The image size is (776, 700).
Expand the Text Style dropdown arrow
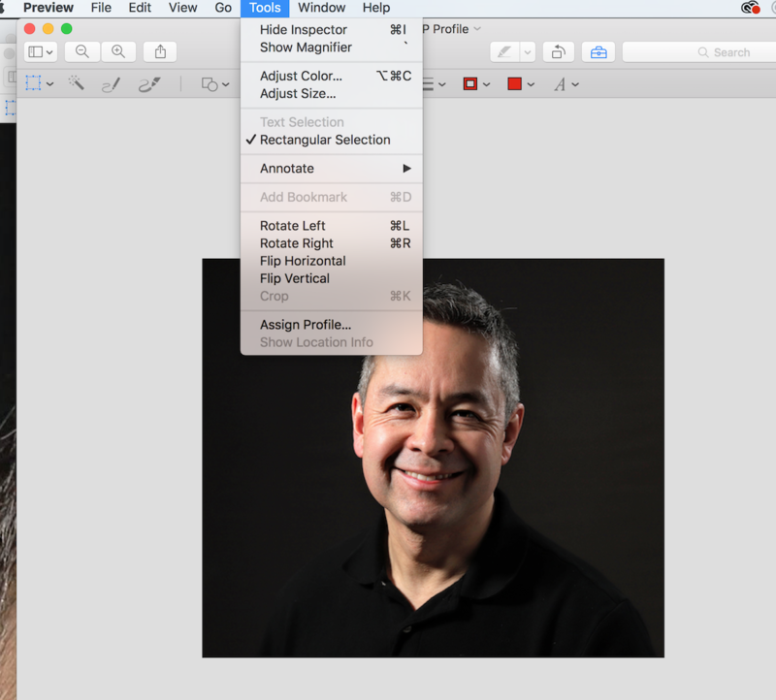tap(575, 84)
